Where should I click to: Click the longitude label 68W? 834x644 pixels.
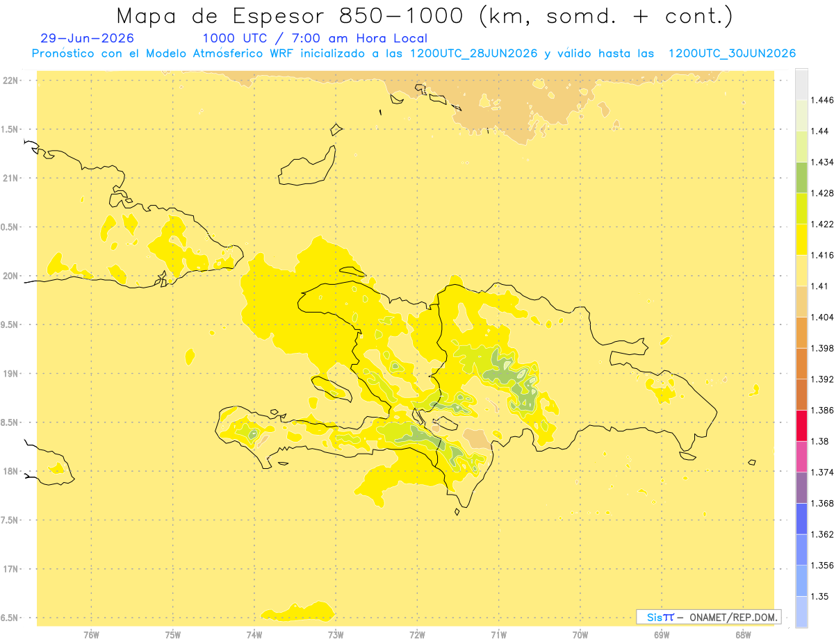click(743, 636)
